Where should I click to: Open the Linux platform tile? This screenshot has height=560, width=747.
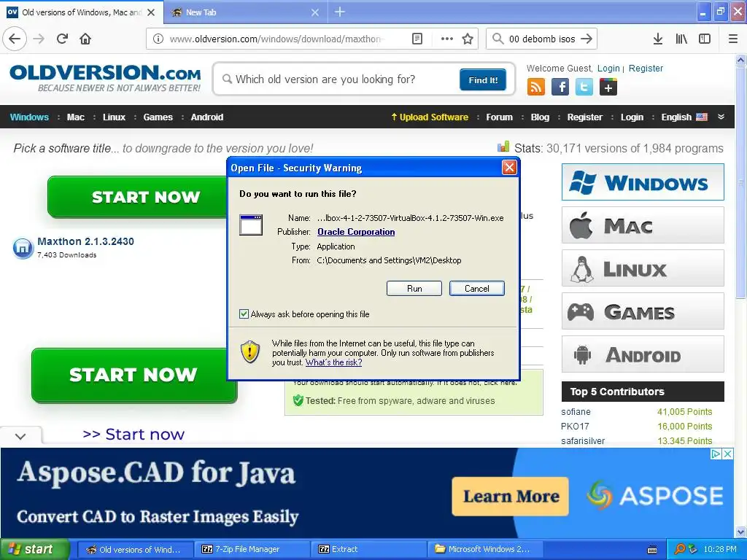click(x=643, y=268)
